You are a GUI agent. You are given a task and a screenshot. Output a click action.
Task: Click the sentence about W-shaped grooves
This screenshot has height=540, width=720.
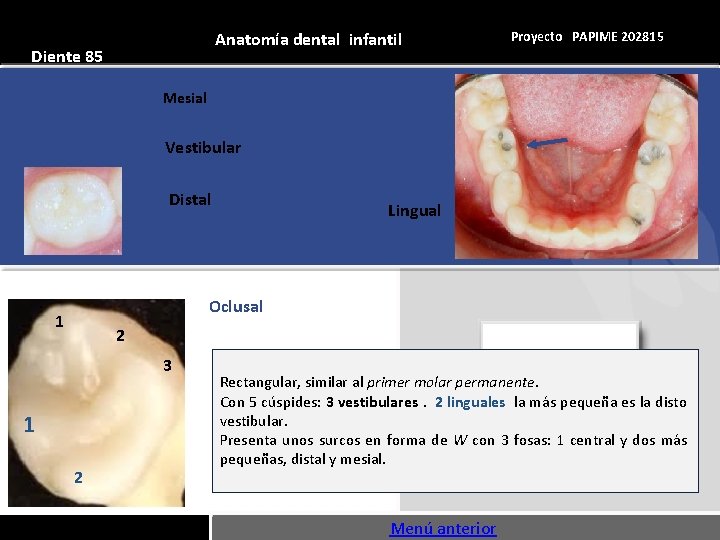click(454, 450)
